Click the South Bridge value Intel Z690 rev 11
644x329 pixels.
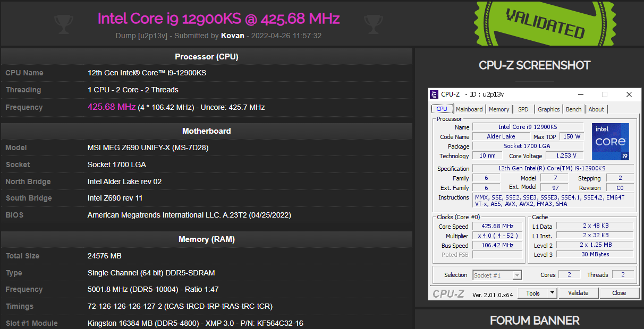[115, 198]
